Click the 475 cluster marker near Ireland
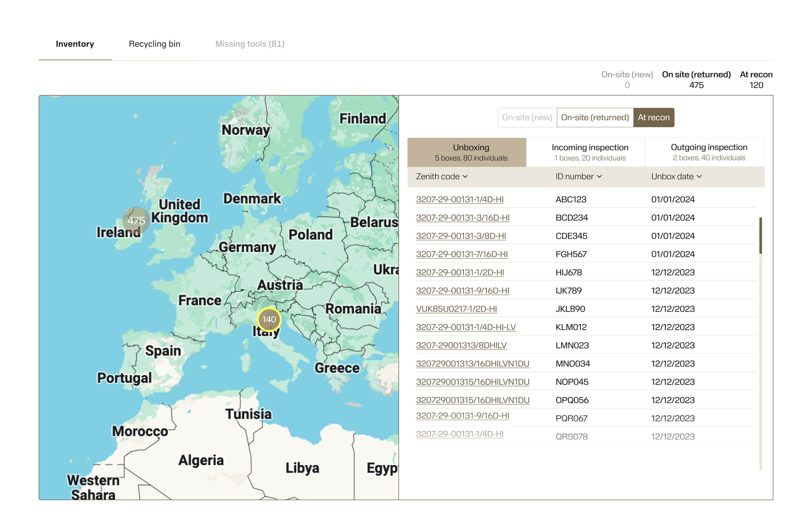 pos(136,221)
